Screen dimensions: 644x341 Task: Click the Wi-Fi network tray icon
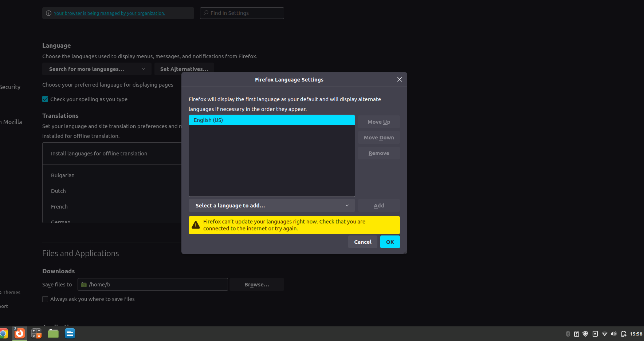[605, 334]
